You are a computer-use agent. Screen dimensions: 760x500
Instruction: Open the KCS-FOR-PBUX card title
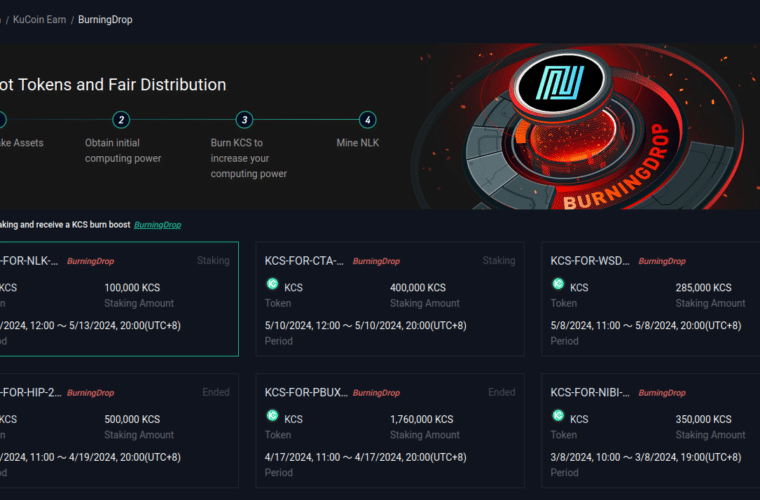pyautogui.click(x=306, y=392)
